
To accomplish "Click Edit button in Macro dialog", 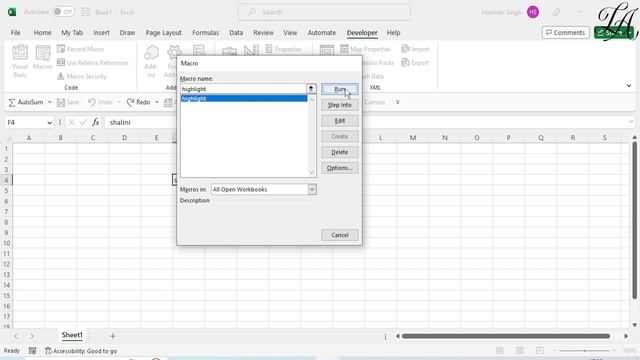I will tap(340, 121).
